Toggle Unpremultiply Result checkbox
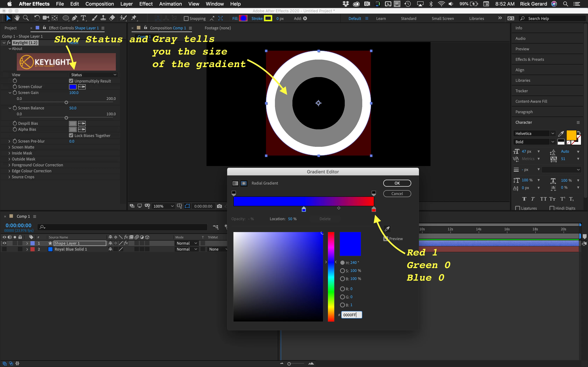The height and width of the screenshot is (367, 588). click(71, 81)
